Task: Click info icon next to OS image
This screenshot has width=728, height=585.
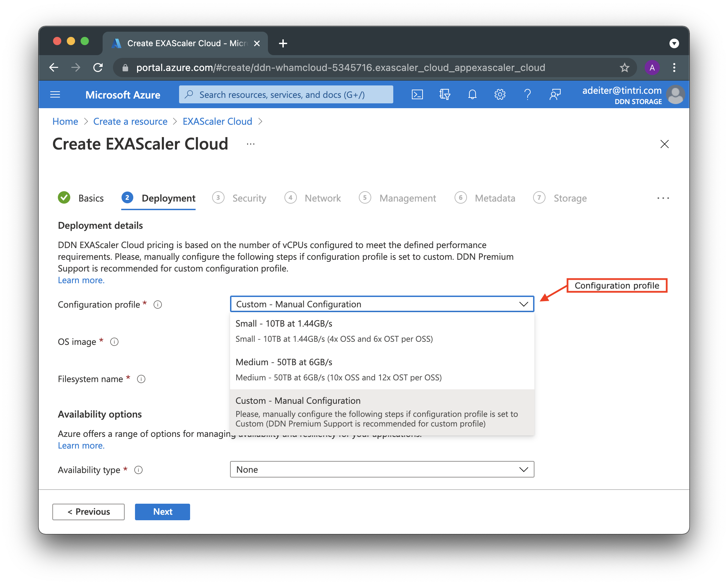Action: [x=114, y=342]
